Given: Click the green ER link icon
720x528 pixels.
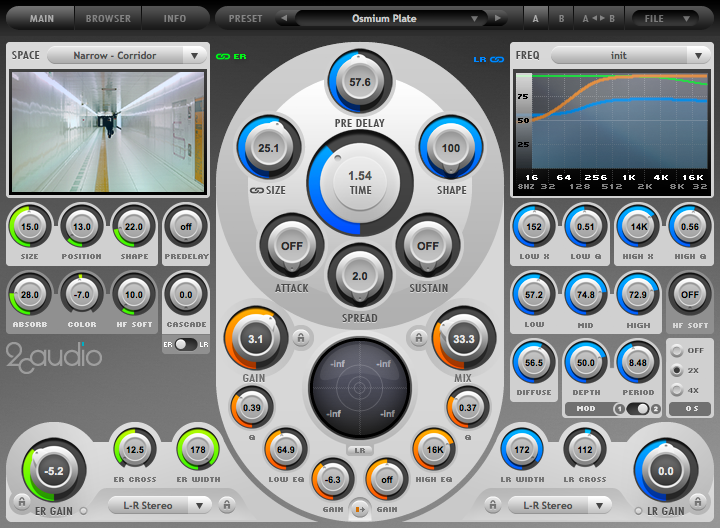Looking at the screenshot, I should [x=223, y=57].
